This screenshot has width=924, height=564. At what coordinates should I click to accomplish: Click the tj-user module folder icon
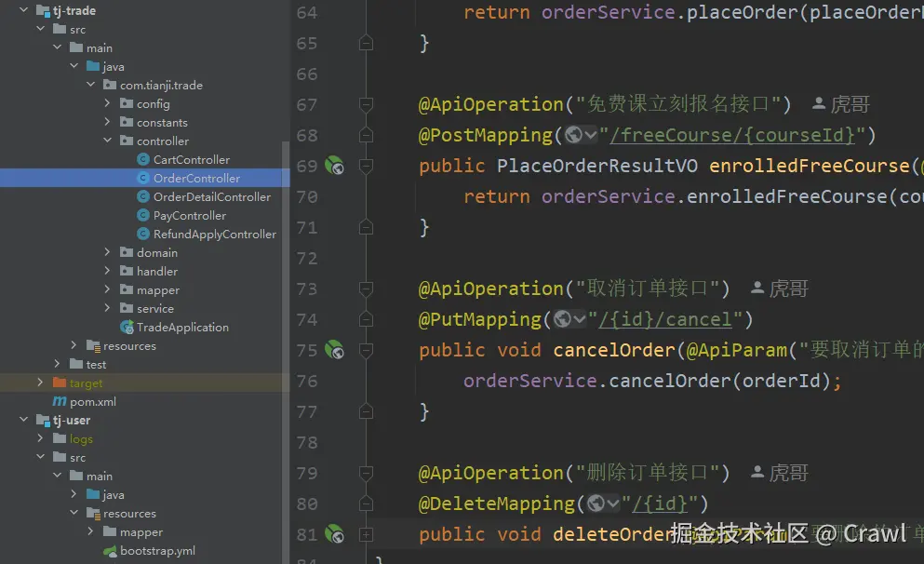(43, 420)
